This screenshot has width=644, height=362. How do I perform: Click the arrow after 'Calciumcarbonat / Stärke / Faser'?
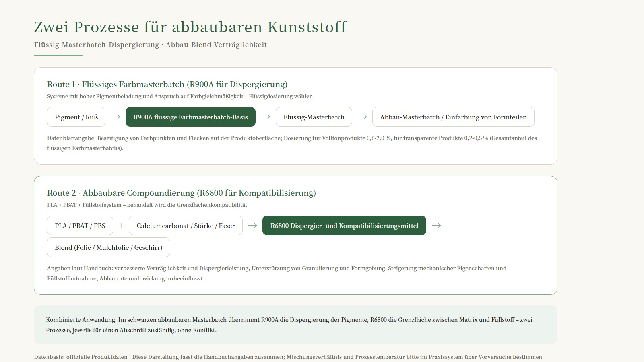[x=252, y=226]
